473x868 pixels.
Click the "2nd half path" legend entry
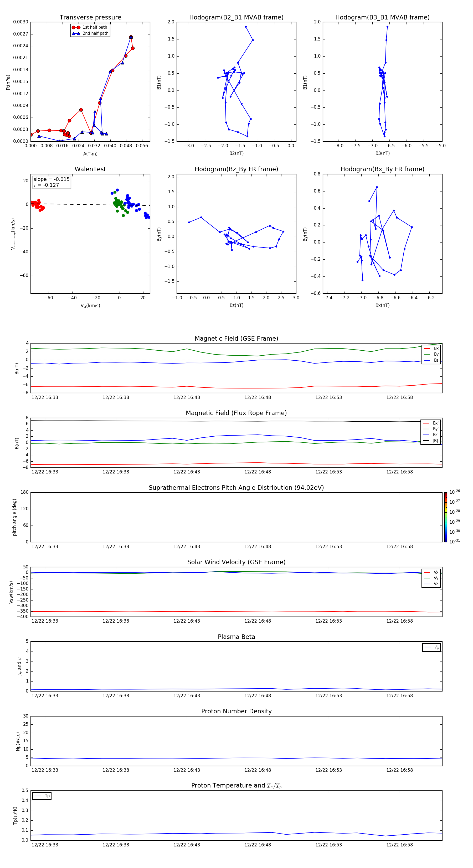click(90, 33)
